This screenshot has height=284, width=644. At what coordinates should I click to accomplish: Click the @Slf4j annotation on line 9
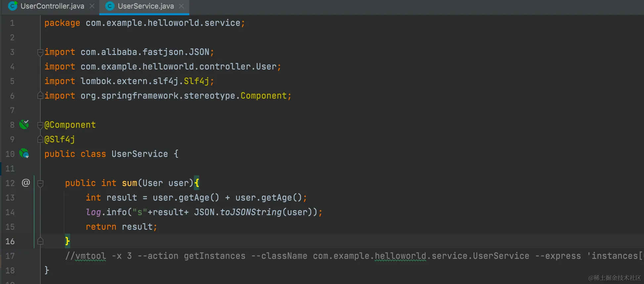pos(60,139)
